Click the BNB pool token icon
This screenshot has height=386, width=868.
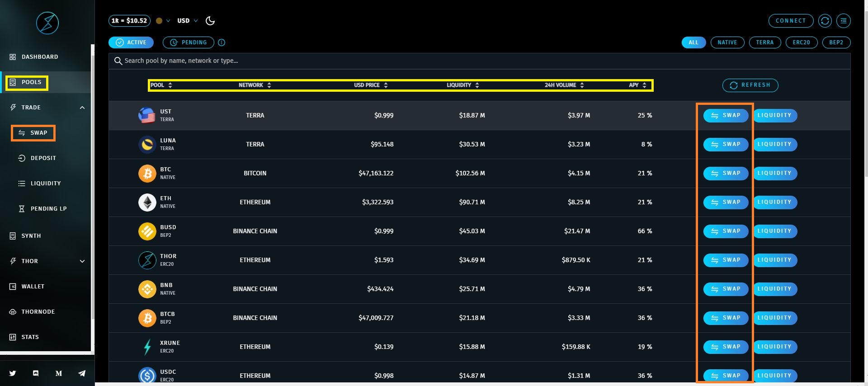147,289
